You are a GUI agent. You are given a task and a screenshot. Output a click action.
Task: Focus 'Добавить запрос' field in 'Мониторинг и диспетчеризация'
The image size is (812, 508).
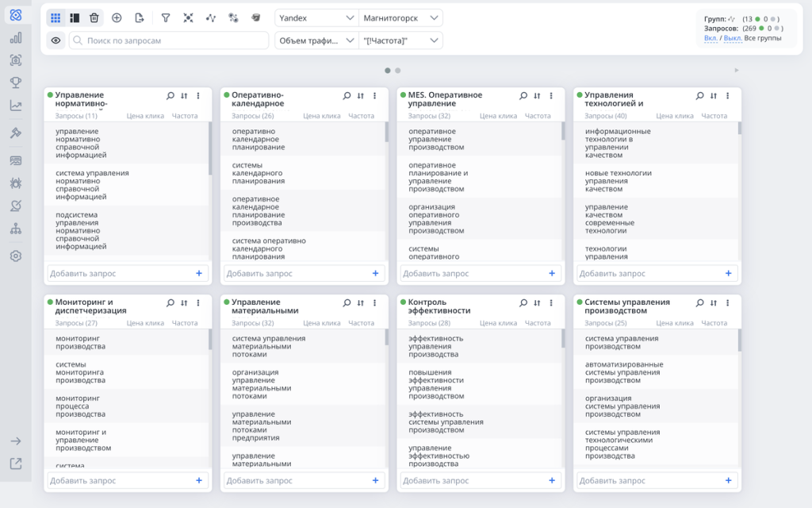128,480
